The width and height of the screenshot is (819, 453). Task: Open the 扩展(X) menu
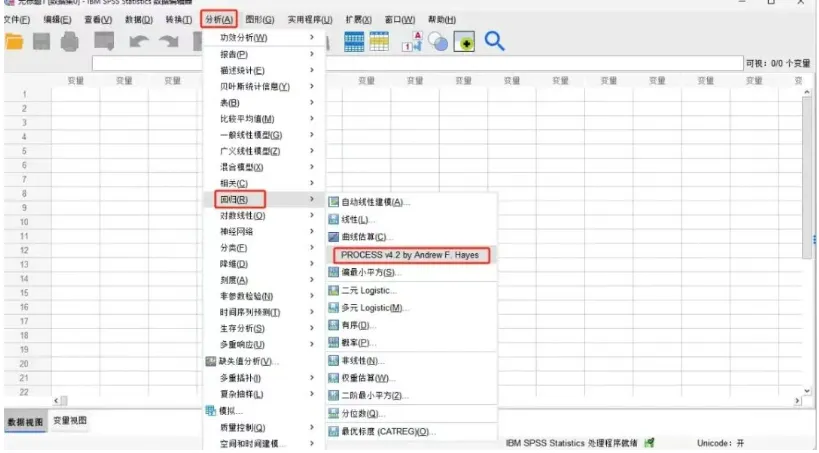point(358,19)
